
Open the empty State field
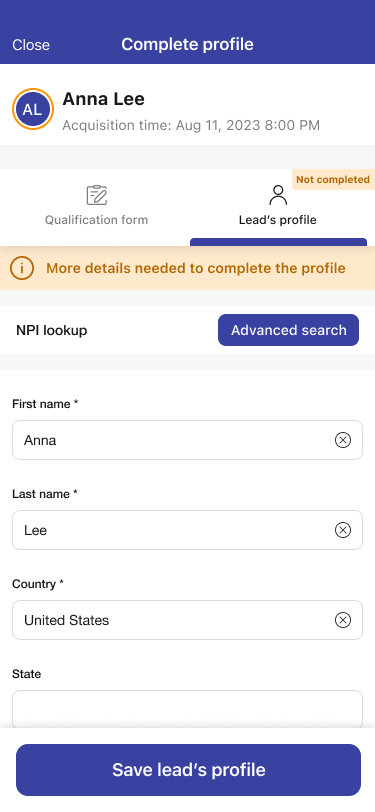point(188,709)
